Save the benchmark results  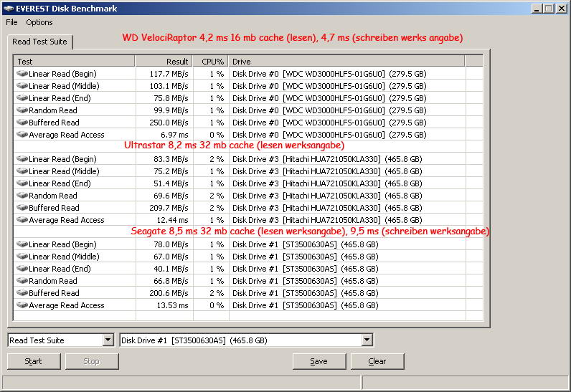point(319,361)
